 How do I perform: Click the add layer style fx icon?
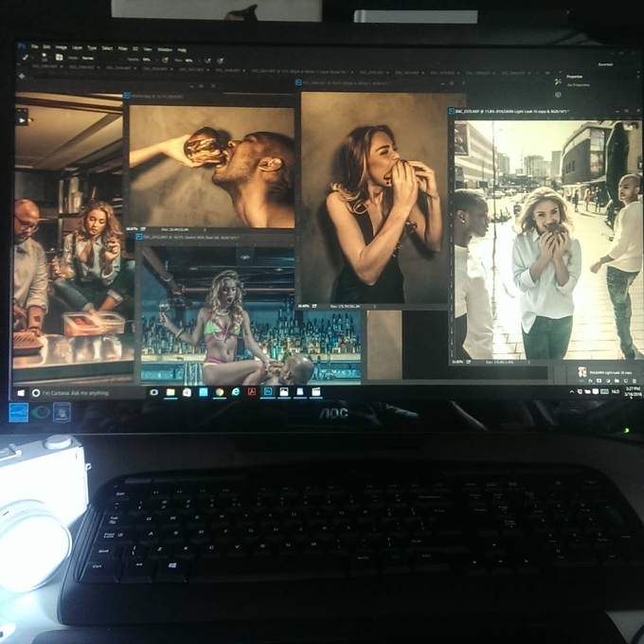pos(591,381)
